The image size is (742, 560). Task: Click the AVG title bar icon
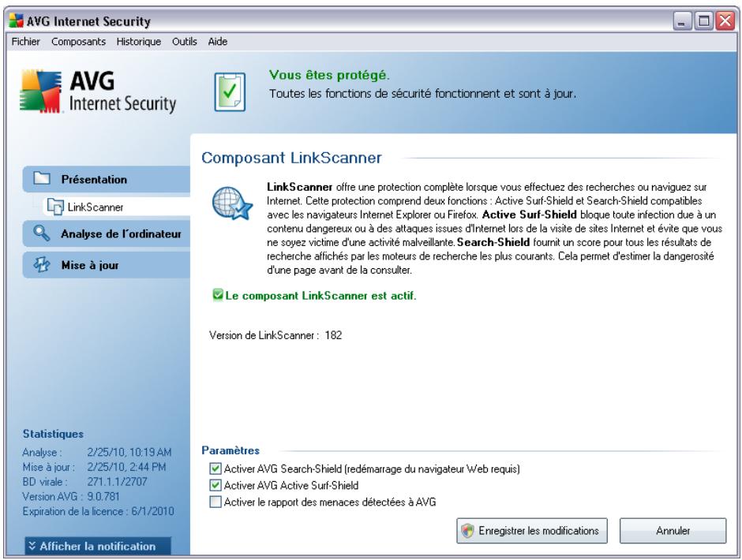pyautogui.click(x=16, y=21)
